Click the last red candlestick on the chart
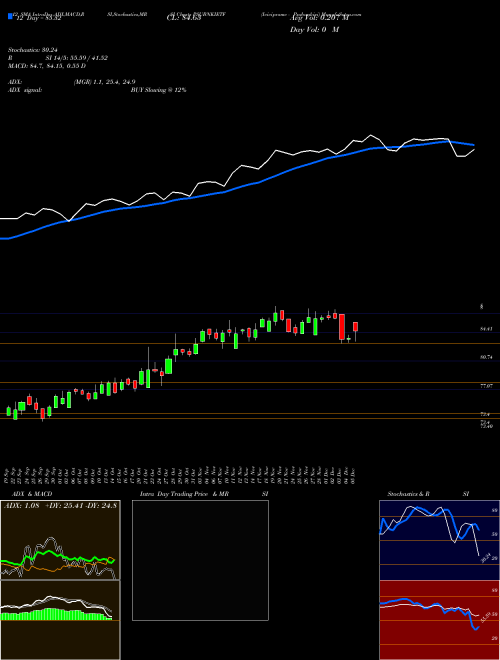The width and height of the screenshot is (500, 660). [x=356, y=327]
